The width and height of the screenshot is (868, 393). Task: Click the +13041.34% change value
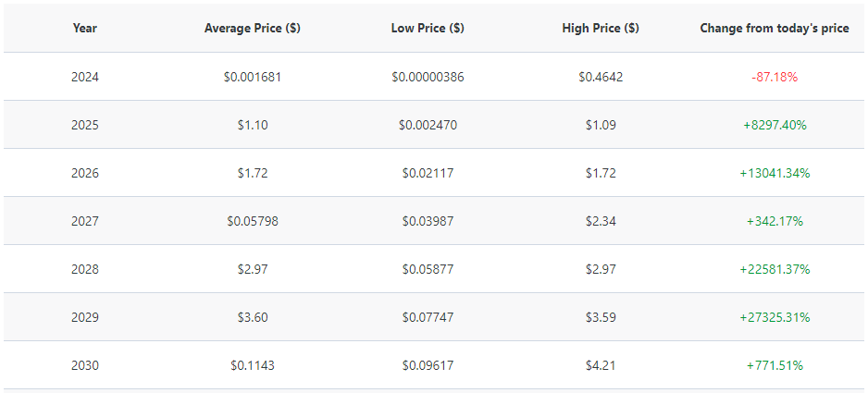tap(775, 173)
